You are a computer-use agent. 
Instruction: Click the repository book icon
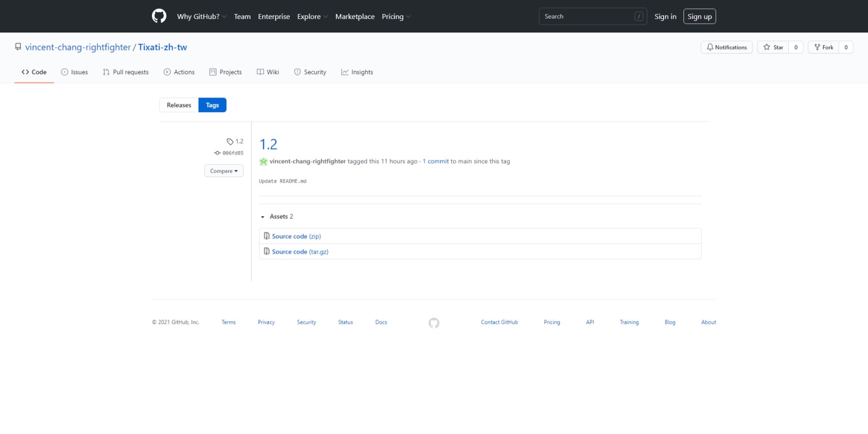coord(18,47)
